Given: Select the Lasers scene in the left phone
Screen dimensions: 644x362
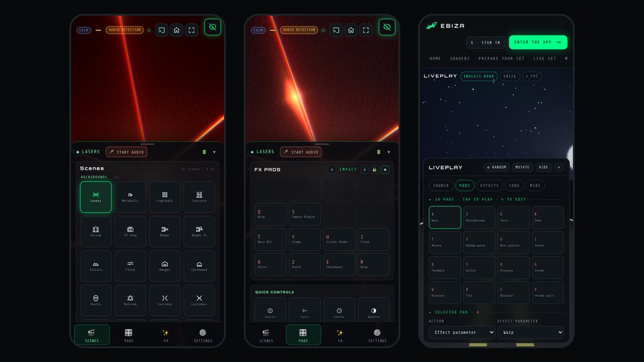Looking at the screenshot, I should pos(96,197).
